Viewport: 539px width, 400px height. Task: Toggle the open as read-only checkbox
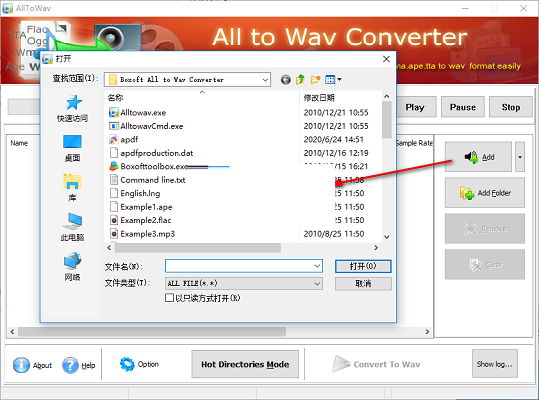point(169,298)
